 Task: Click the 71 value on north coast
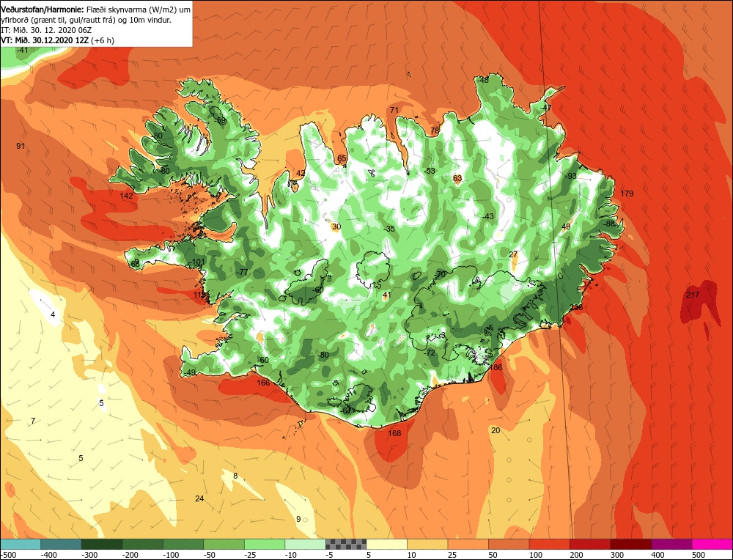point(394,111)
